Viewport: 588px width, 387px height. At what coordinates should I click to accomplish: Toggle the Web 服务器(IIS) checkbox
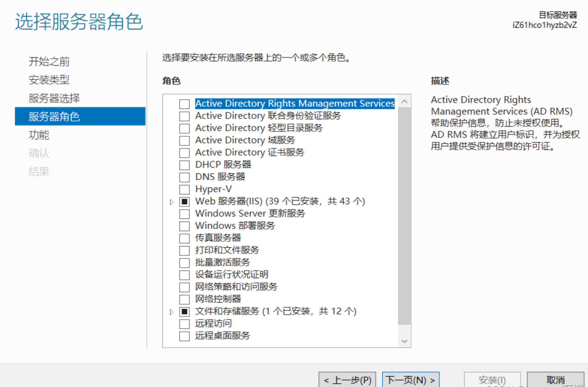click(184, 202)
